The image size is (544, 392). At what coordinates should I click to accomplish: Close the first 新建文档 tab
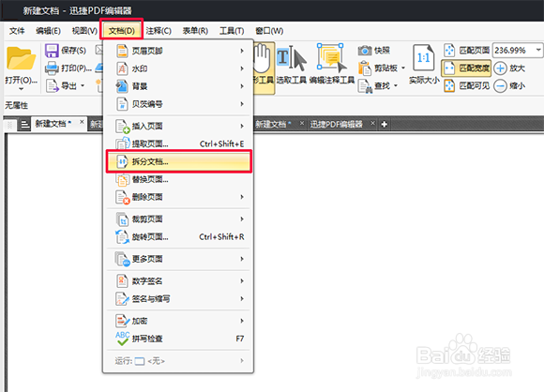[x=82, y=122]
